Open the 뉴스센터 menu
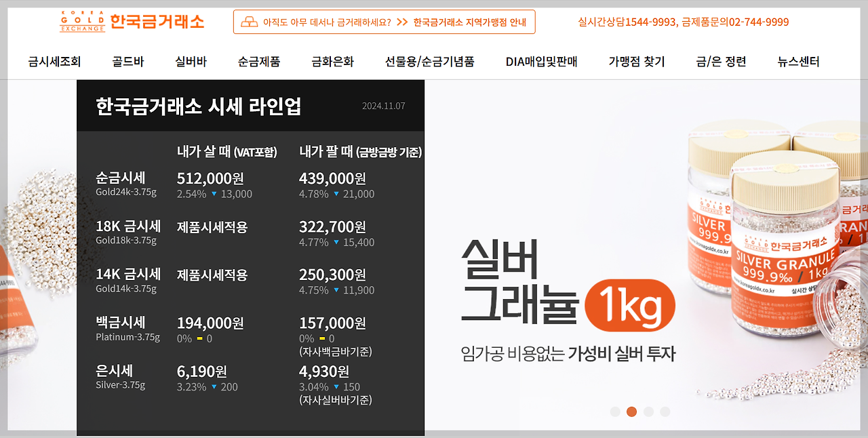This screenshot has height=438, width=868. point(798,62)
